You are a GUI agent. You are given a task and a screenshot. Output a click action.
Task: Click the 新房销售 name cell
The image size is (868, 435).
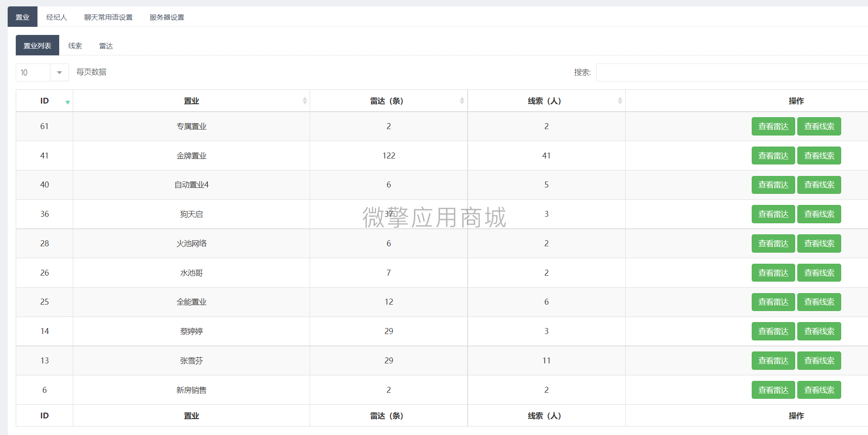pos(191,390)
